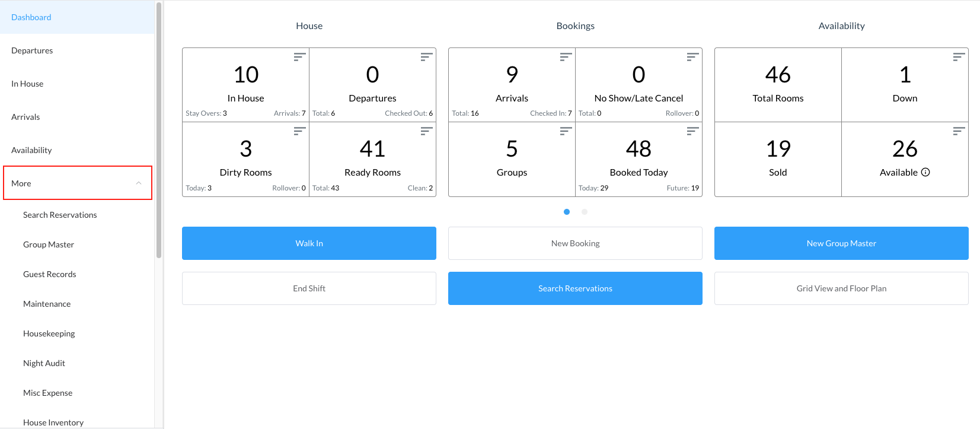Click the No Show/Late Cancel filter icon
Viewport: 980px width, 429px height.
coord(692,57)
